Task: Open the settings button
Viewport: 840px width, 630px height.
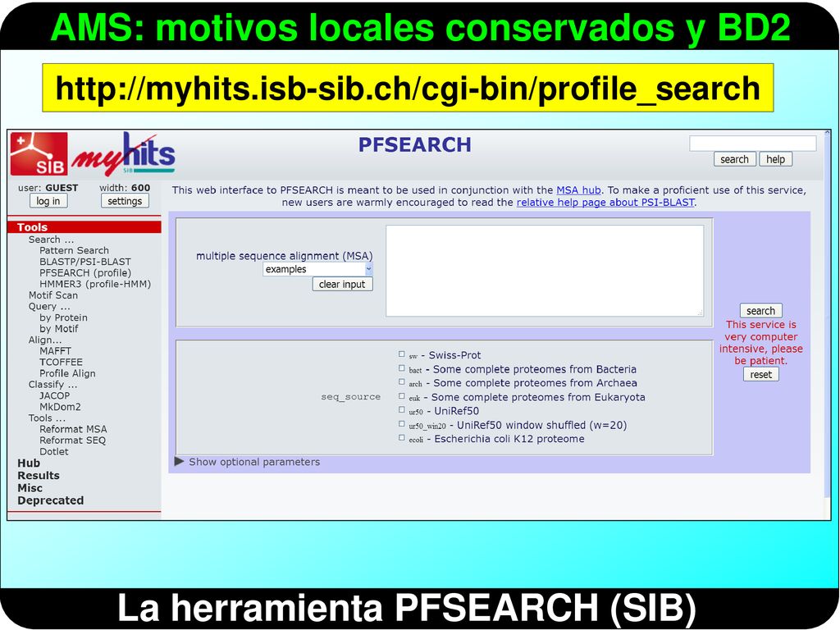Action: point(125,201)
